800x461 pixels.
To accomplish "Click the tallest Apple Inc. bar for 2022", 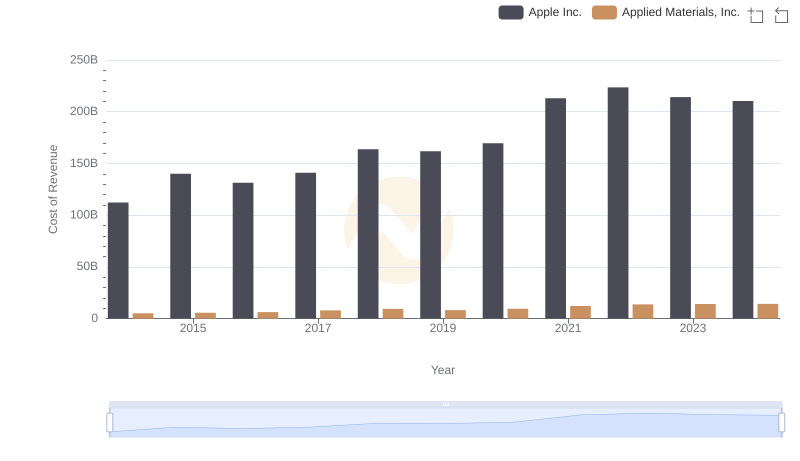I will (618, 203).
